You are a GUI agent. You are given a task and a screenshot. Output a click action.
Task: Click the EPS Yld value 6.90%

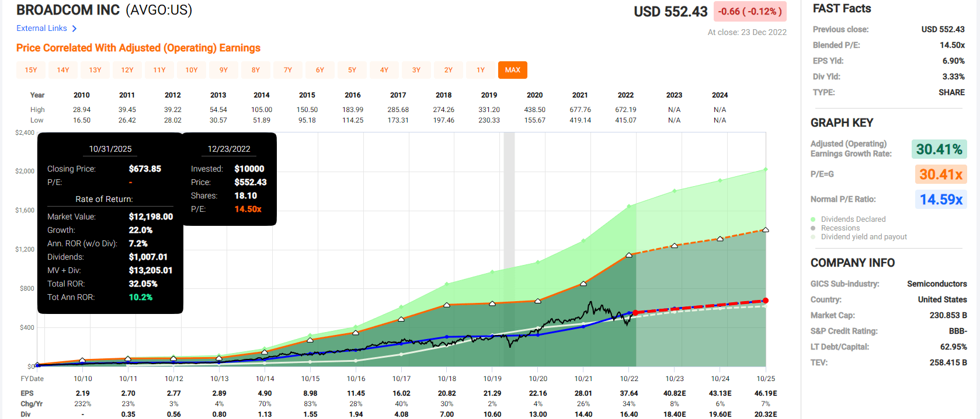click(x=953, y=61)
